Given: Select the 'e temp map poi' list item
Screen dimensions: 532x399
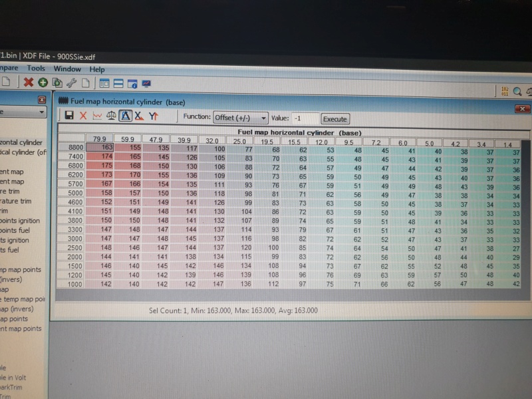Looking at the screenshot, I should (23, 299).
